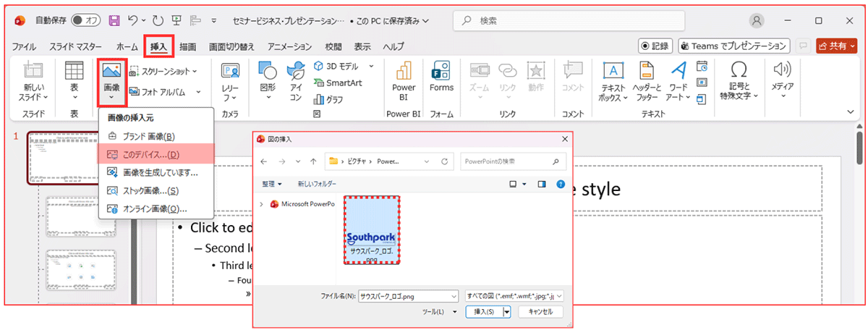
Task: Click the date and time icon
Action: coord(702,66)
